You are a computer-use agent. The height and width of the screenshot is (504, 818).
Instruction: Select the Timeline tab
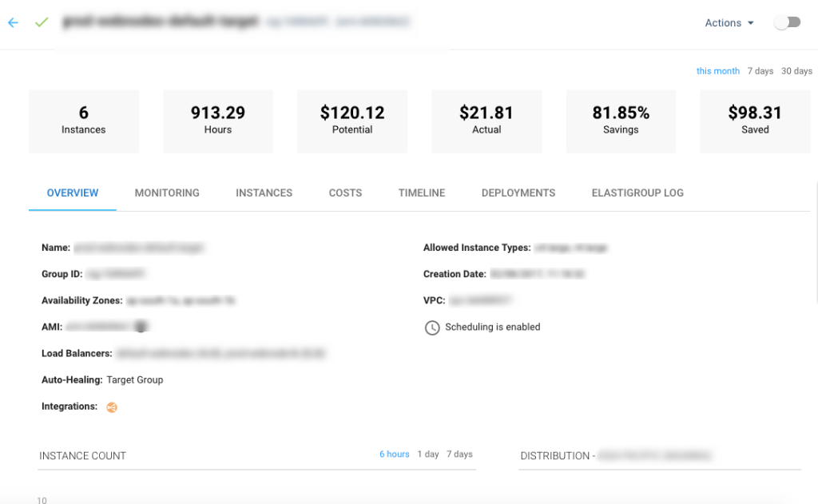tap(422, 192)
